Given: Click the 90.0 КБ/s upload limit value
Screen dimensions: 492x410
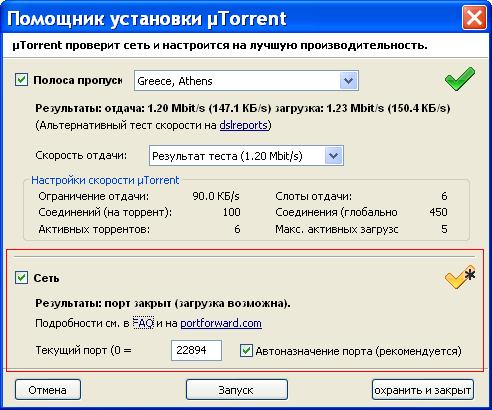Looking at the screenshot, I should pos(216,196).
